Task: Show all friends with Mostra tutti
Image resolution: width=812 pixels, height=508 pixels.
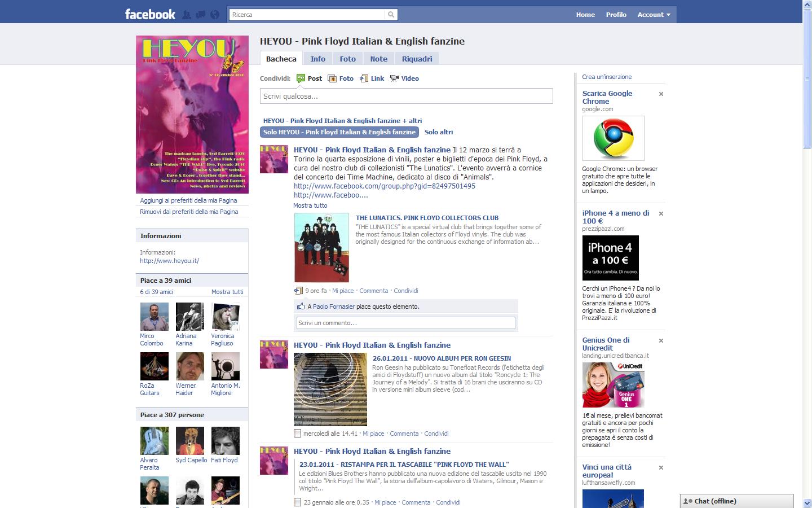Action: click(x=227, y=292)
